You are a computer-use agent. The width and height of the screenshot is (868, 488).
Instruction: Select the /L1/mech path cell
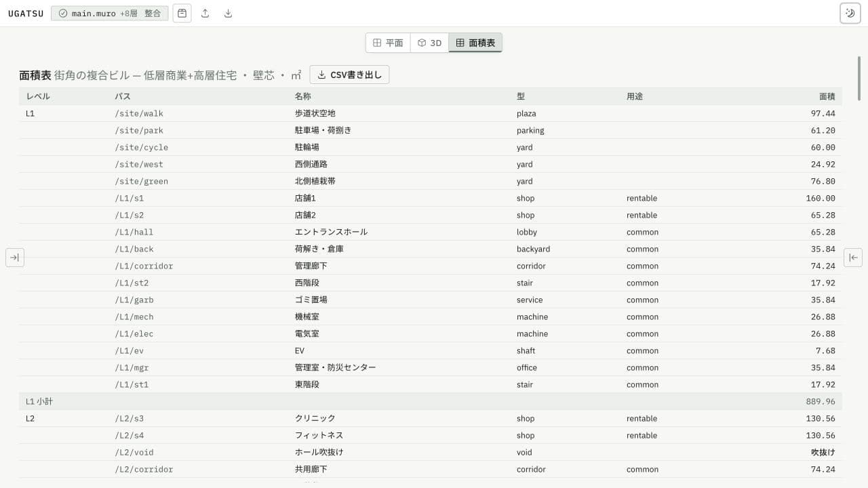134,317
